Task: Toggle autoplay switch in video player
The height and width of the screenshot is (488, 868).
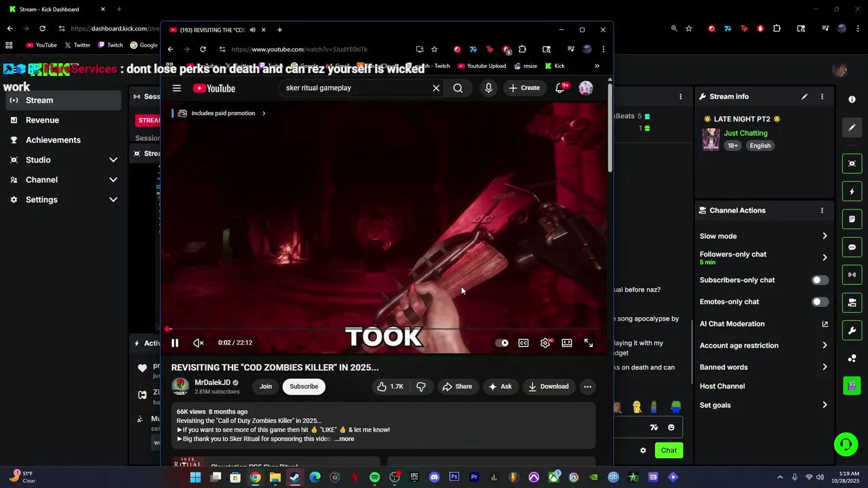Action: tap(502, 343)
